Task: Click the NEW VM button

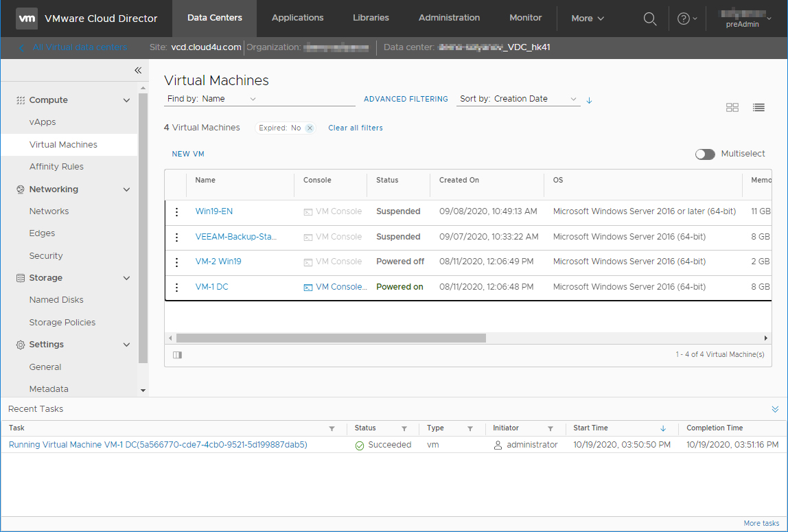Action: coord(188,154)
